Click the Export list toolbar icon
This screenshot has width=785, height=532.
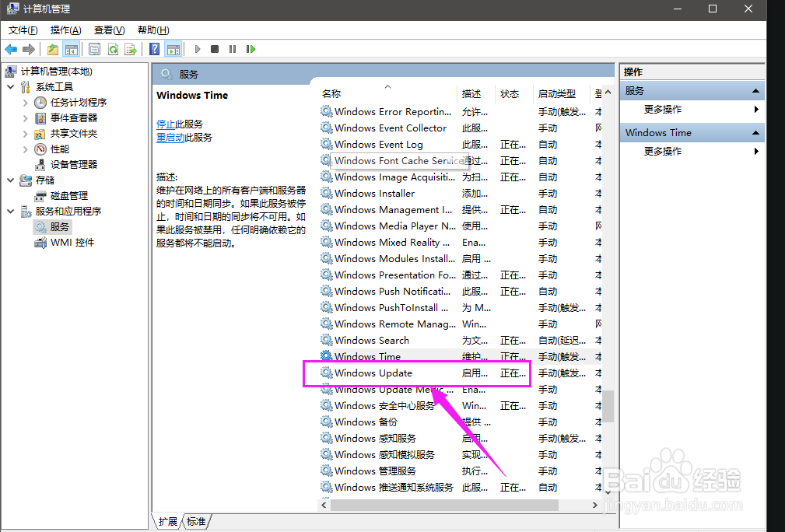[x=131, y=49]
